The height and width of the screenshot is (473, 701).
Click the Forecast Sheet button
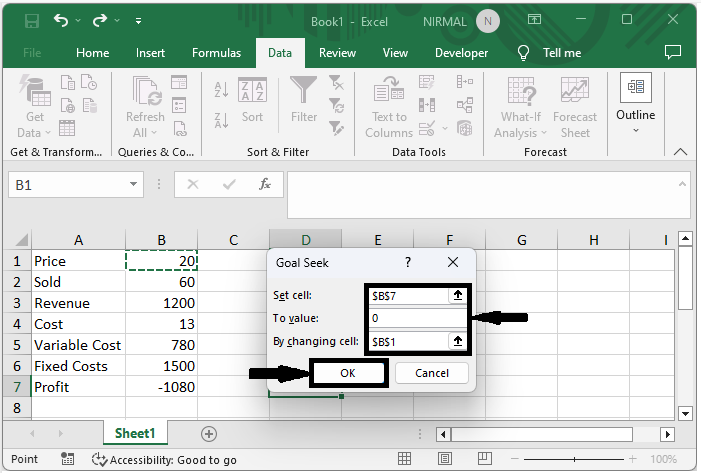coord(575,107)
